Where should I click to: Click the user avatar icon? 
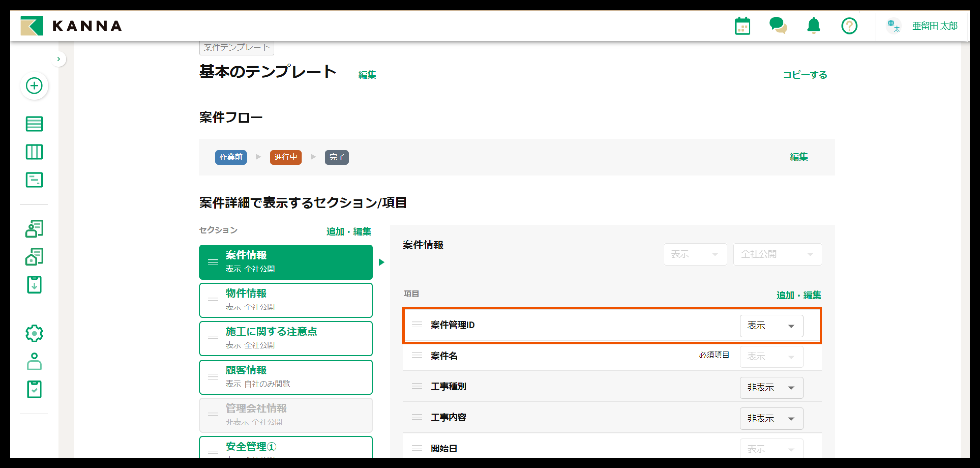click(x=893, y=26)
